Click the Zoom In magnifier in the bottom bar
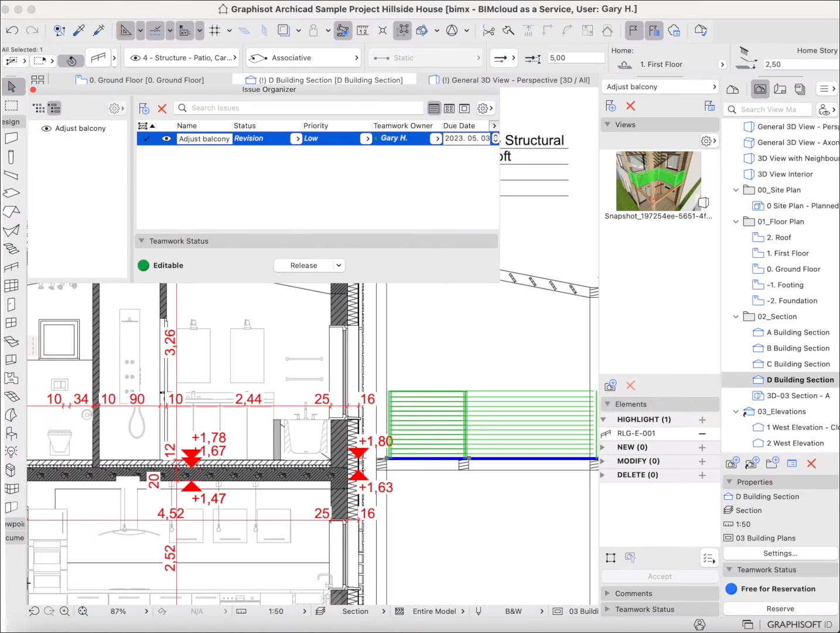 pyautogui.click(x=64, y=611)
